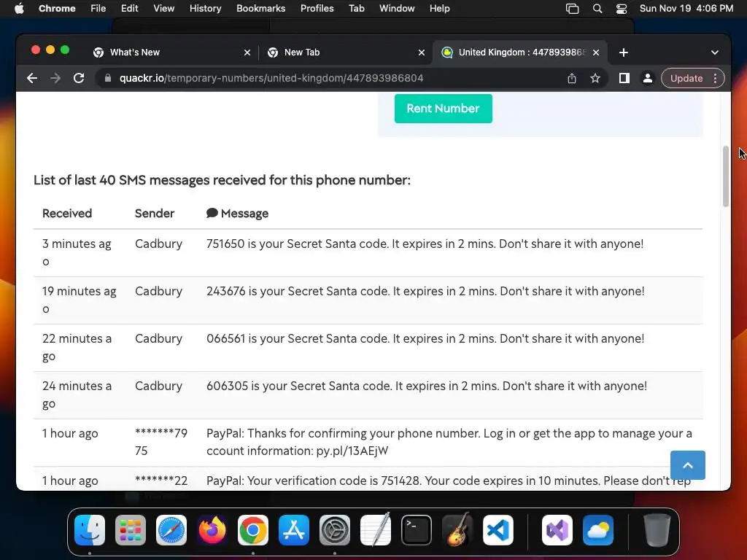Open Visual Studio Code from dock
Viewport: 747px width, 560px height.
pyautogui.click(x=498, y=530)
